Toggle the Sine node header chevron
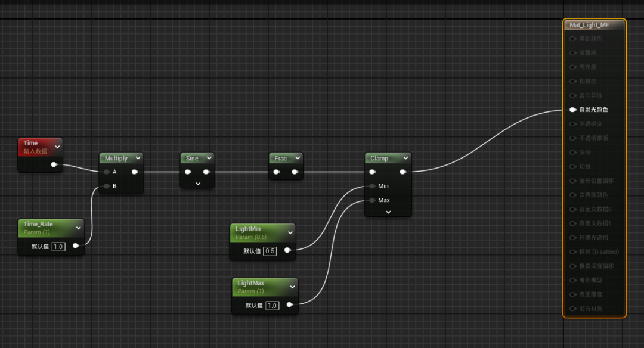 point(209,158)
